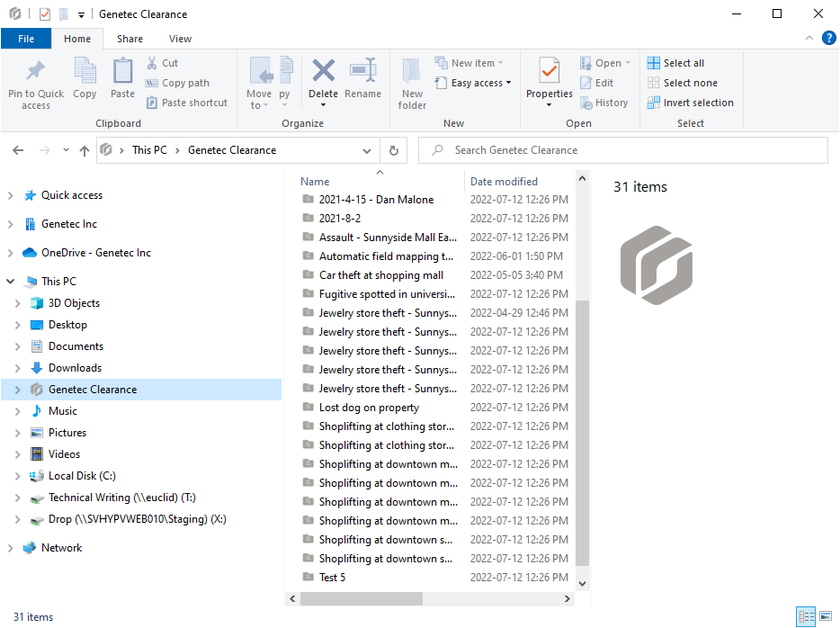Open address bar history dropdown

coord(367,150)
